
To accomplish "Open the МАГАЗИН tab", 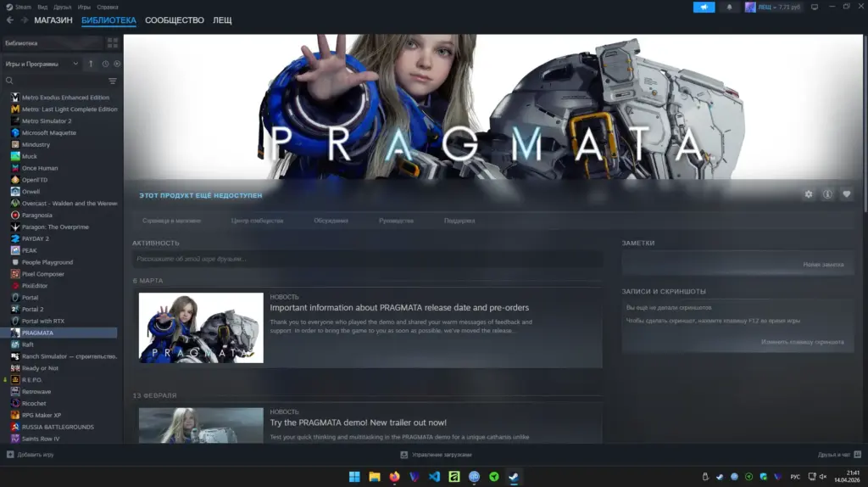I will (x=53, y=20).
